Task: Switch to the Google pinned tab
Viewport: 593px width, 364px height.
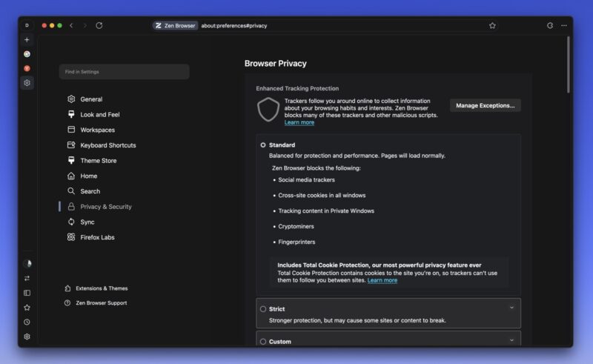Action: tap(27, 54)
